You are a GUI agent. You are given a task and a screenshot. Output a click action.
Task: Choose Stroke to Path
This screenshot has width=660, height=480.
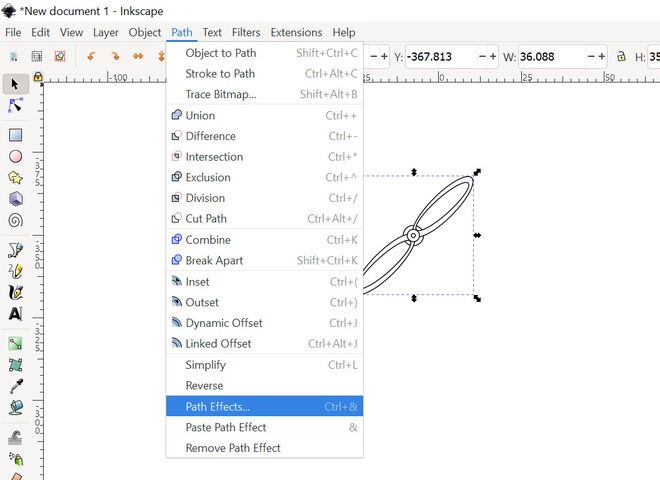coord(265,74)
